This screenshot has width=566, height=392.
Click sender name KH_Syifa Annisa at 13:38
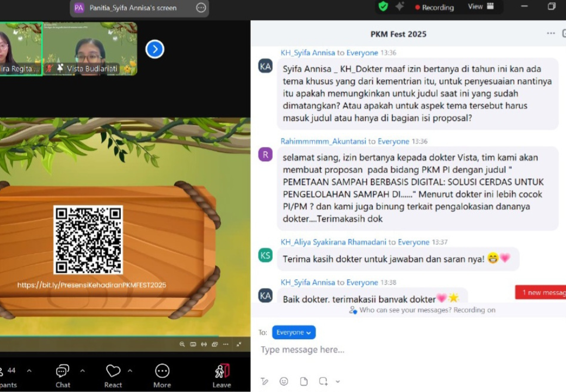pos(308,282)
